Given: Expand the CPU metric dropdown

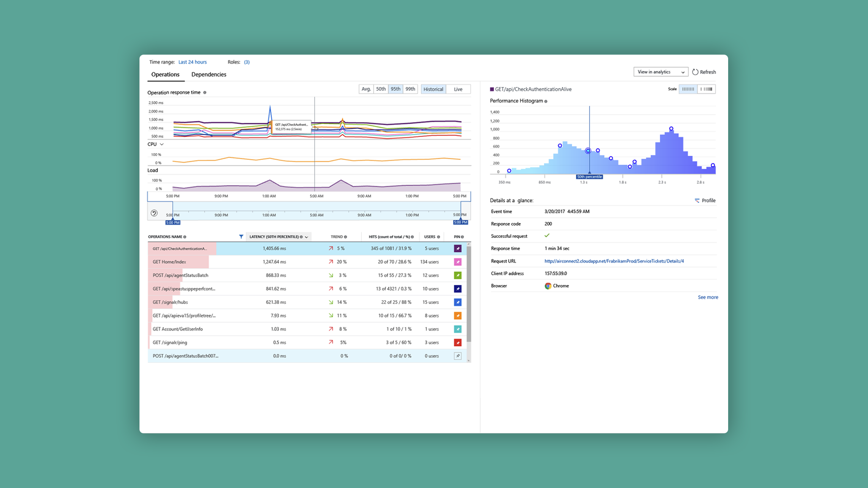Looking at the screenshot, I should tap(161, 144).
